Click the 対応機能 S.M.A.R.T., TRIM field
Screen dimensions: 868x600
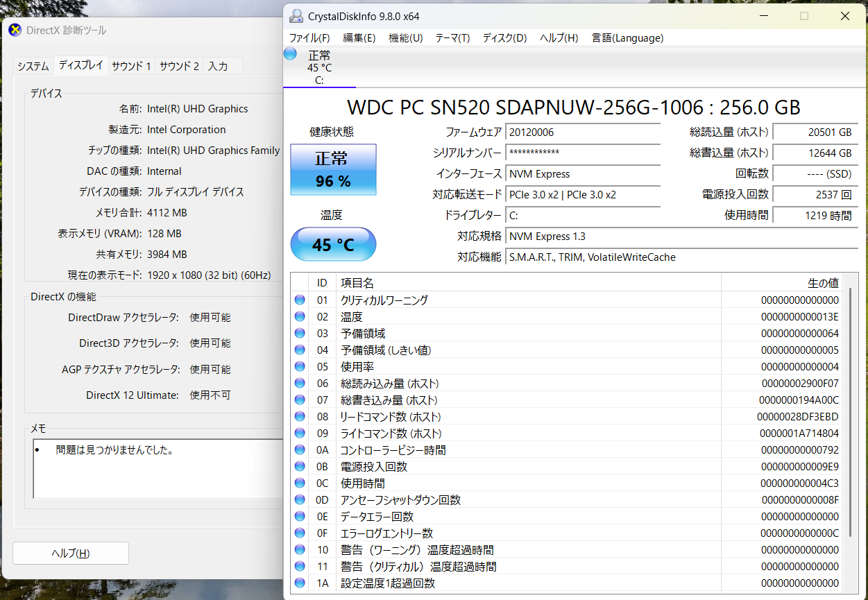coord(682,257)
